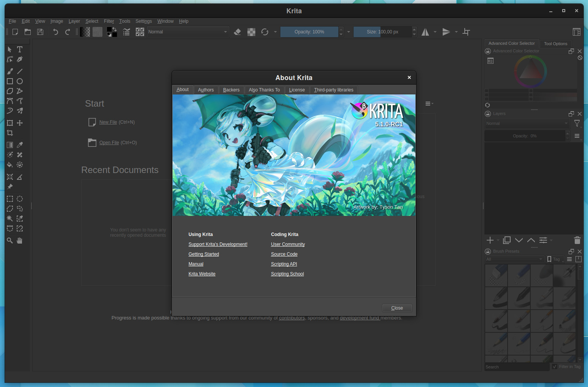Open the Normal blending mode dropdown in toolbar
The width and height of the screenshot is (588, 387).
[x=188, y=32]
